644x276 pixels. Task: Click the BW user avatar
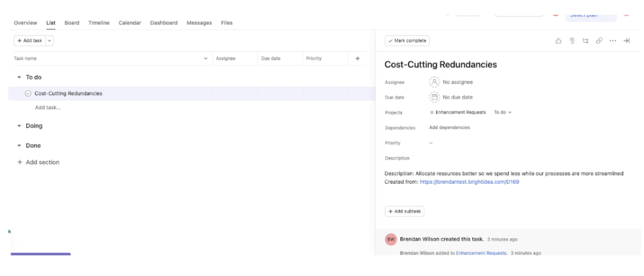[x=391, y=239]
